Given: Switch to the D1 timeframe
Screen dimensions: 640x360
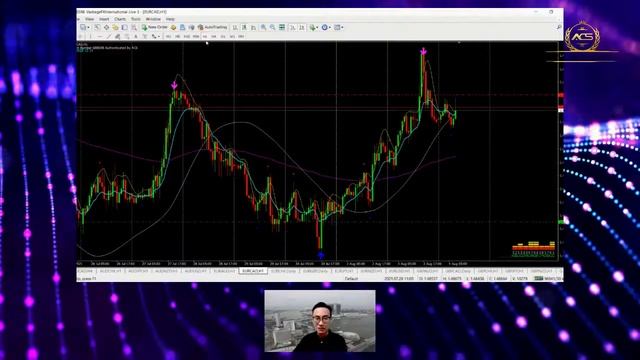Looking at the screenshot, I should 223,36.
